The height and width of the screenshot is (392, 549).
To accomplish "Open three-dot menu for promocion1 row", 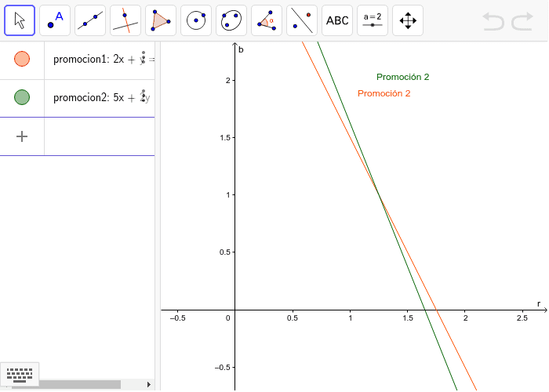I will [x=144, y=57].
